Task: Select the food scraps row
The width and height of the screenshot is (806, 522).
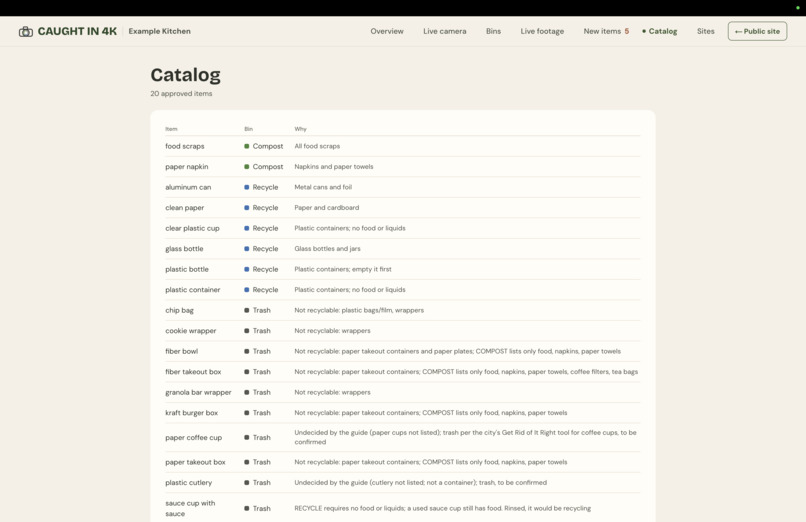Action: click(x=402, y=146)
